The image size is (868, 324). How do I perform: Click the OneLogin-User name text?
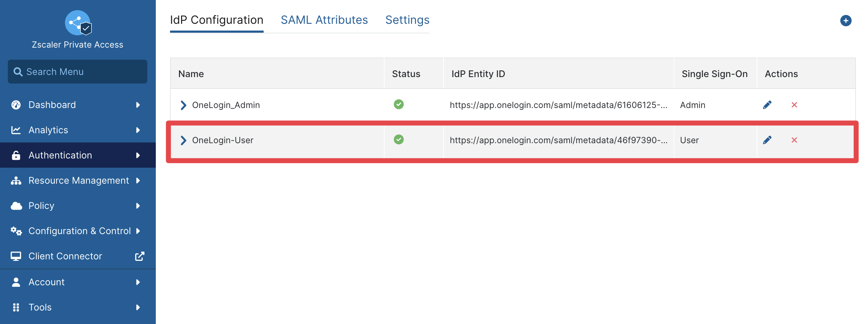coord(223,140)
